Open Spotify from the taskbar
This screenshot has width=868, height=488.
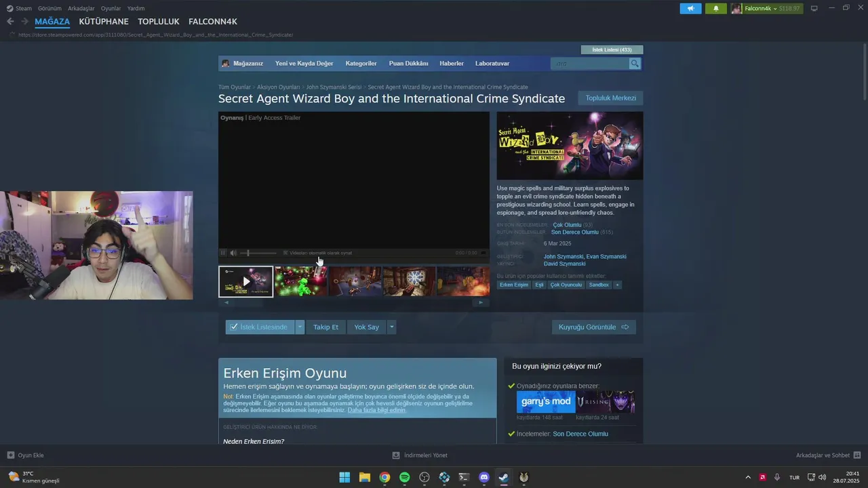pyautogui.click(x=404, y=477)
